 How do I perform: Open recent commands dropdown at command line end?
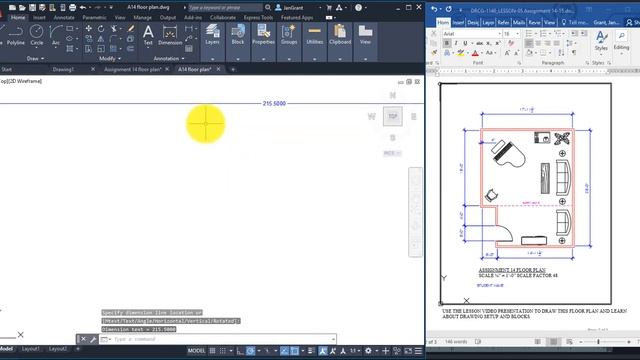[x=333, y=339]
